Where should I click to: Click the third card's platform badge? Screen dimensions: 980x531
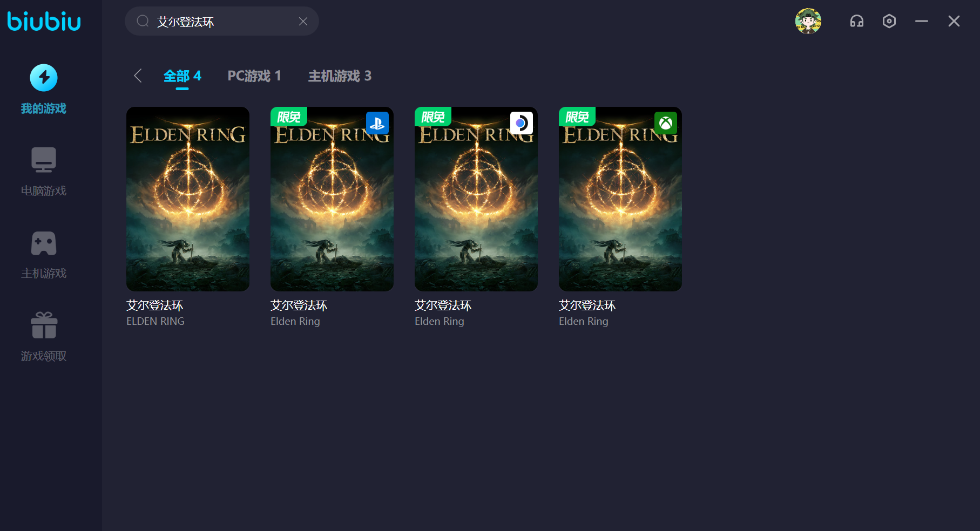click(x=522, y=123)
